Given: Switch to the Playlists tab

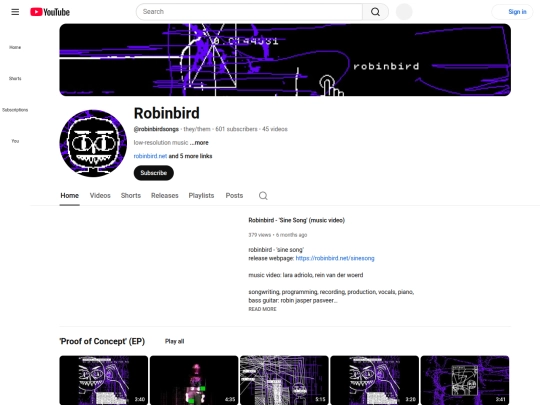Looking at the screenshot, I should pyautogui.click(x=201, y=196).
